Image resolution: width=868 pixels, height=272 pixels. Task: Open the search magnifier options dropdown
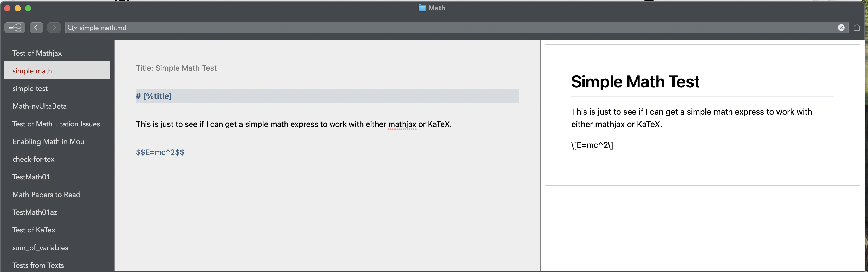(72, 28)
